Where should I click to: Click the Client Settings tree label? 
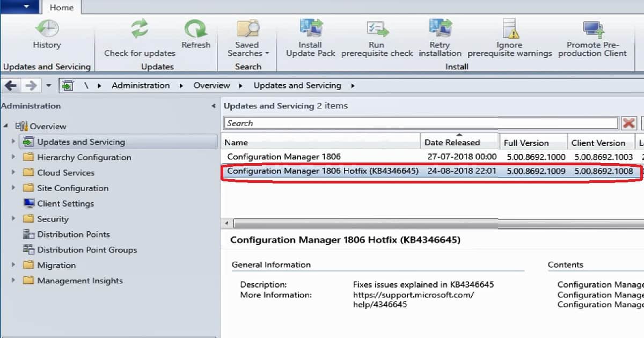[65, 203]
